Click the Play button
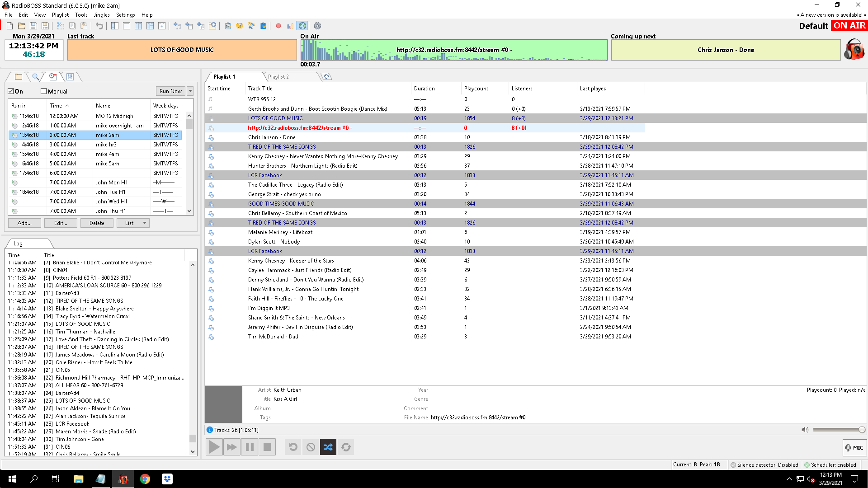 214,447
